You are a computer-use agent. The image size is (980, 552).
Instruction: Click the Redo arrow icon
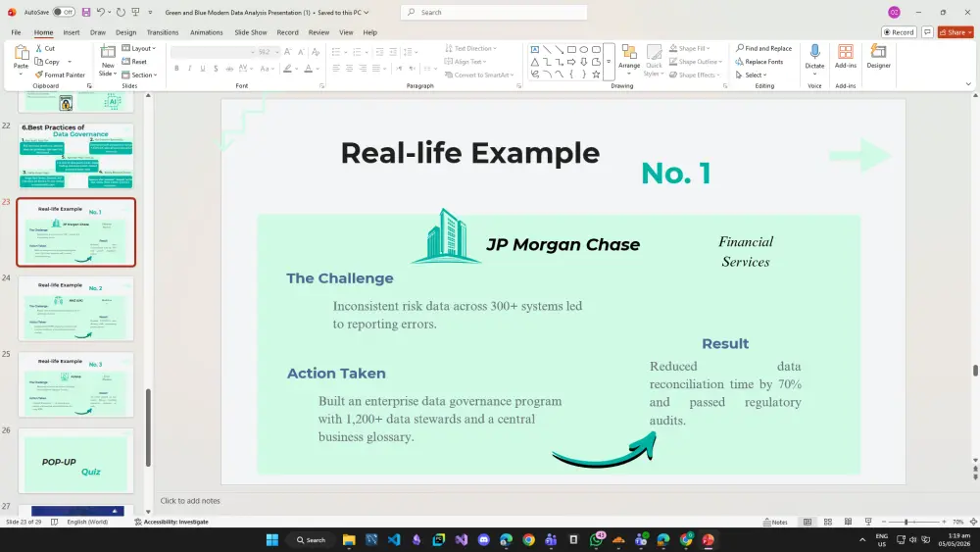[121, 12]
